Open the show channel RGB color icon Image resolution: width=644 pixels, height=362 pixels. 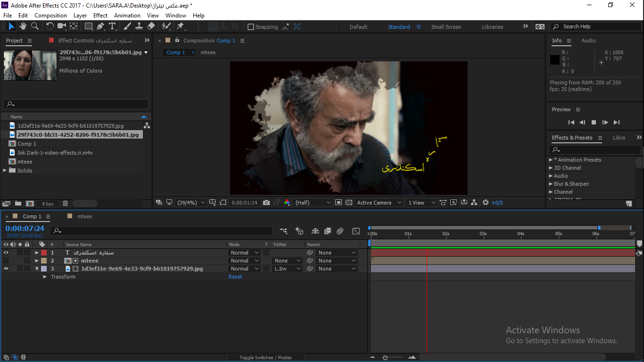coord(287,203)
